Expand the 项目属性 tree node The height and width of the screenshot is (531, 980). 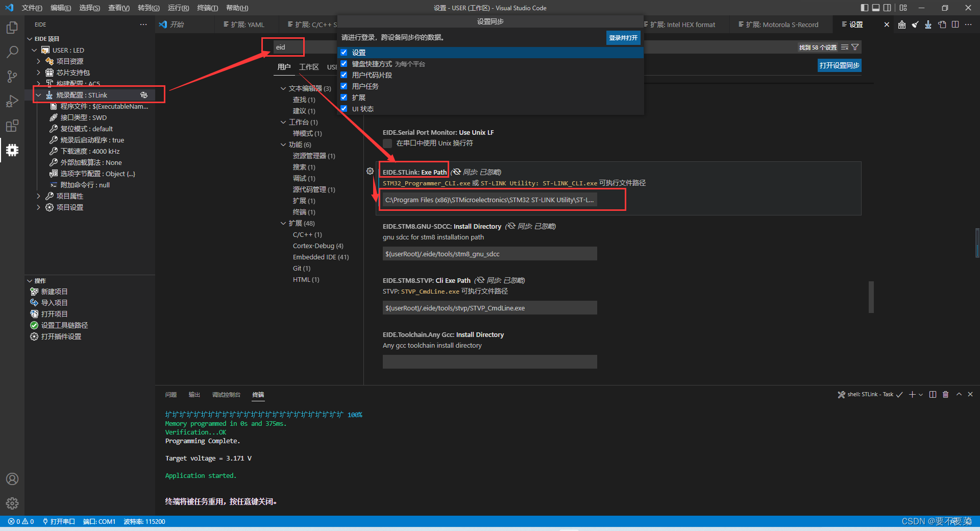click(x=38, y=196)
